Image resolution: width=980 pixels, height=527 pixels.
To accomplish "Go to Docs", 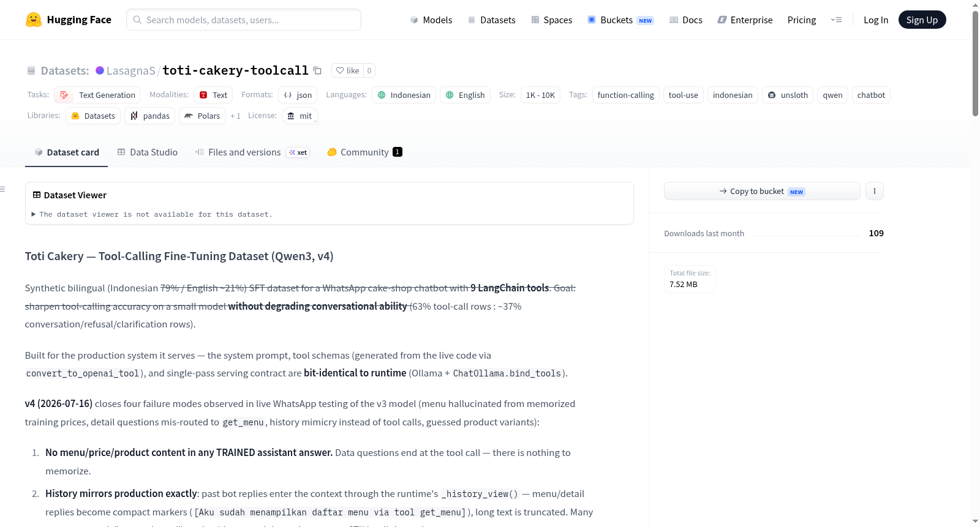I will click(x=686, y=20).
